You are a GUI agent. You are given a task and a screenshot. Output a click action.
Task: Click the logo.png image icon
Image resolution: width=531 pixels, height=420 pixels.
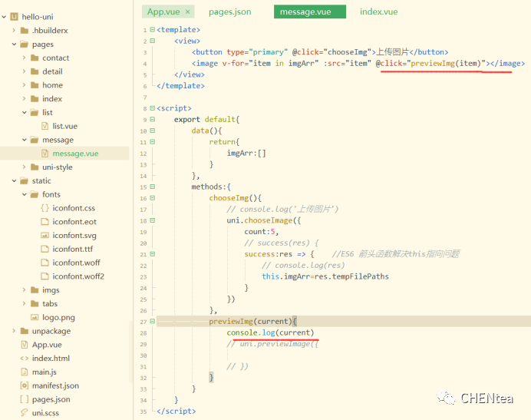[x=35, y=317]
